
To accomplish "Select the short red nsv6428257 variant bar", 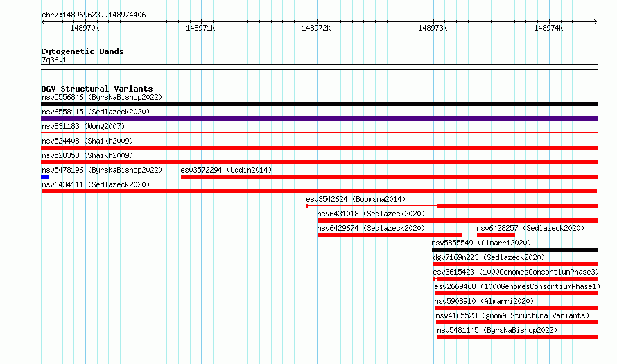I will pos(496,235).
